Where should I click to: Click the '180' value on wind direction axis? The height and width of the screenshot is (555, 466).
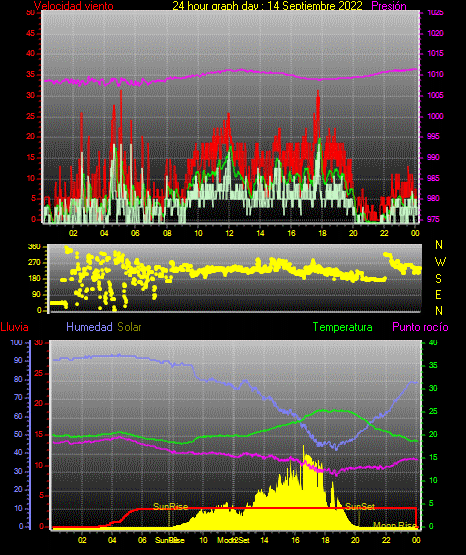(x=34, y=279)
